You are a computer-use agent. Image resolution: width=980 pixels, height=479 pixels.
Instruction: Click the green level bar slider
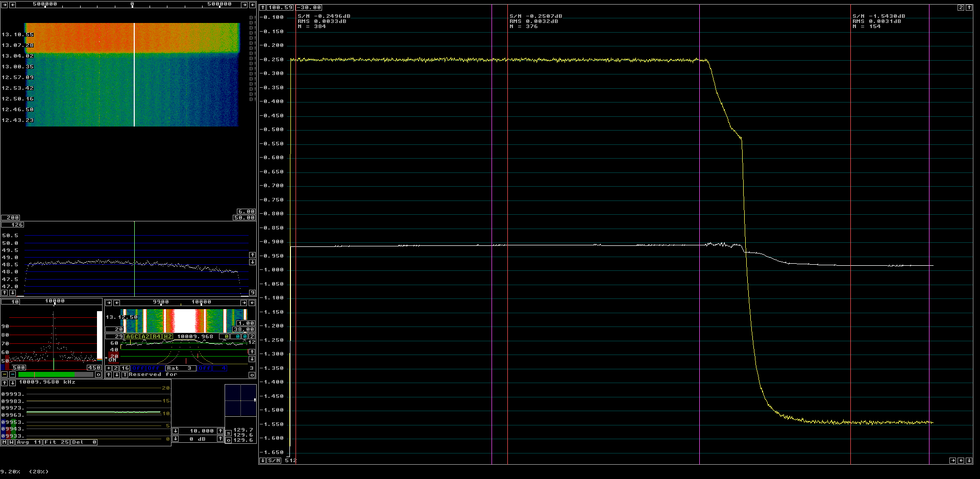click(56, 374)
